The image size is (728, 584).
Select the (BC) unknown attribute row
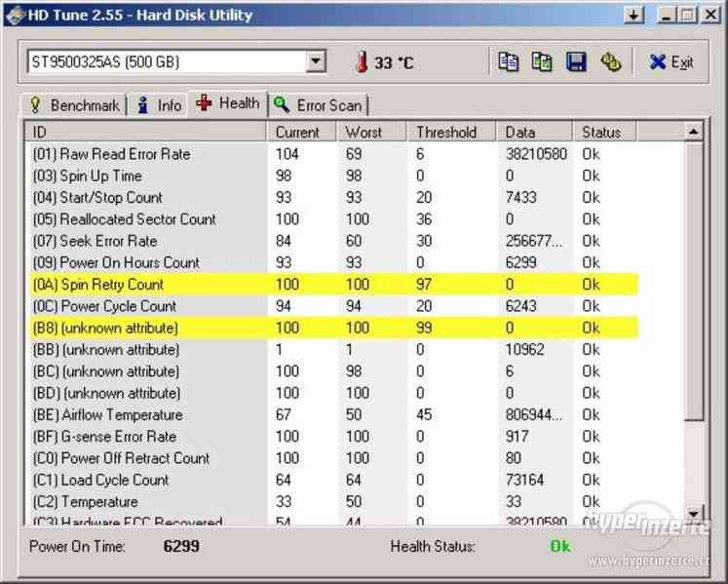pos(332,371)
